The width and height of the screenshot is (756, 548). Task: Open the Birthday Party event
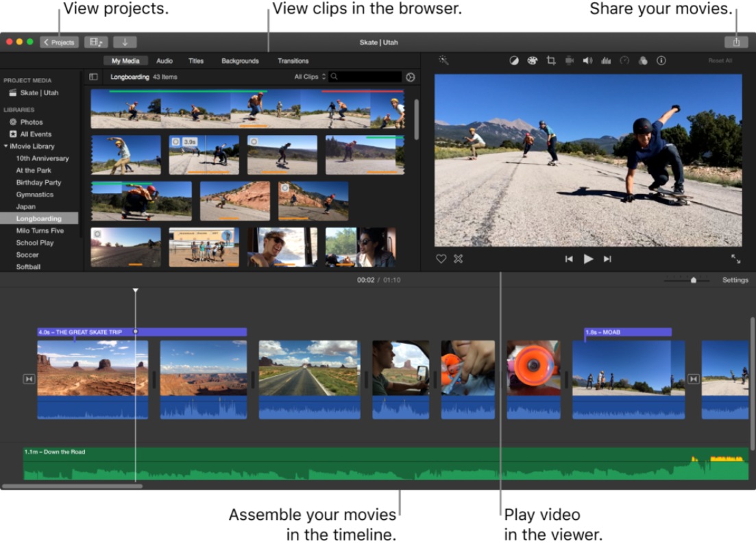point(38,182)
